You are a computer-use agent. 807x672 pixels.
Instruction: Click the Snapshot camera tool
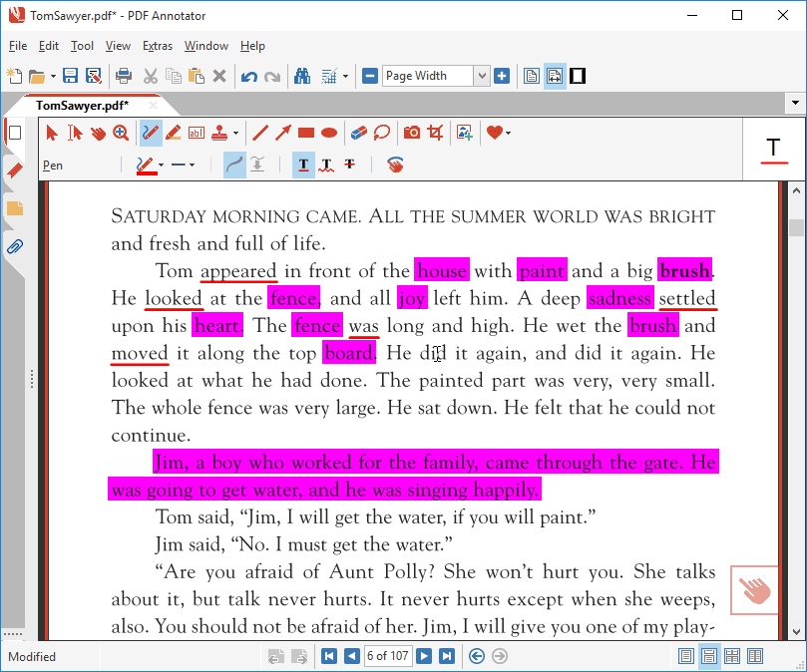(412, 134)
